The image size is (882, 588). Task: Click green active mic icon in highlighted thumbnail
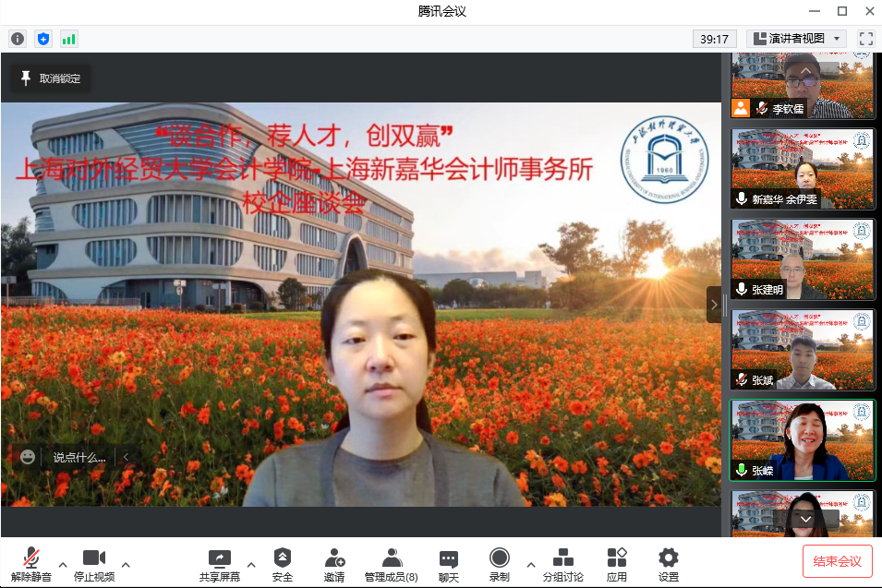tap(742, 470)
